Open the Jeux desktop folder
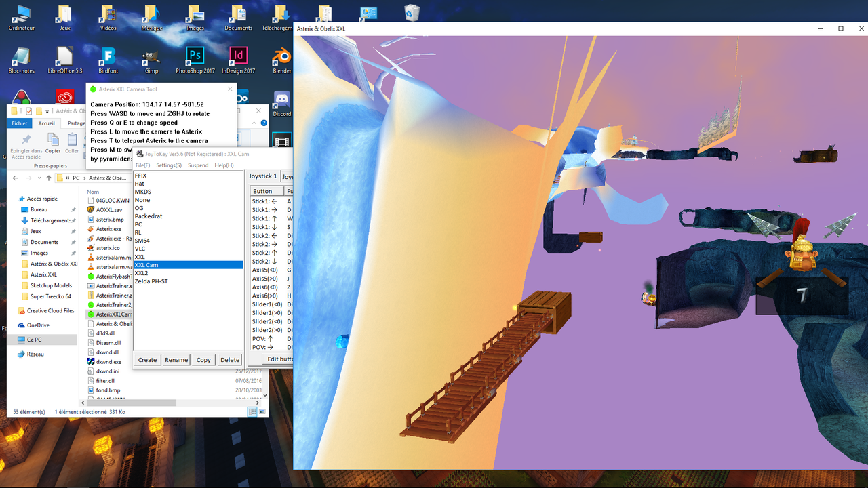This screenshot has height=488, width=868. coord(65,18)
